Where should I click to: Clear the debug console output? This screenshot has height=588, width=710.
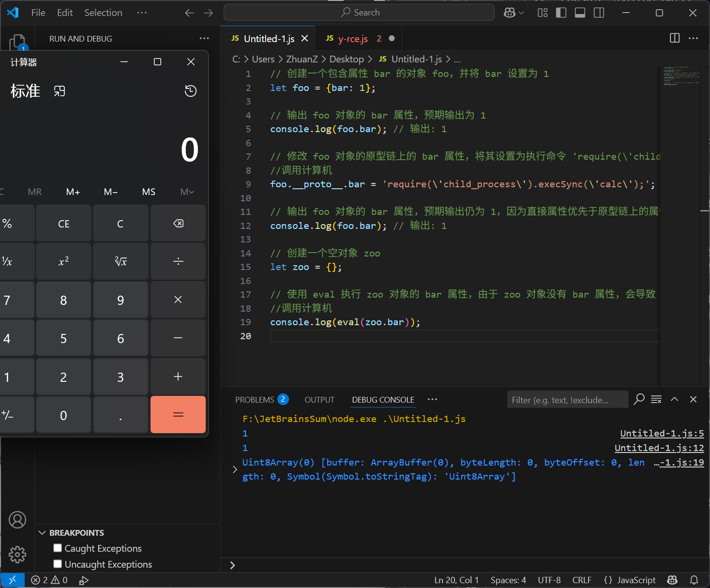coord(656,399)
